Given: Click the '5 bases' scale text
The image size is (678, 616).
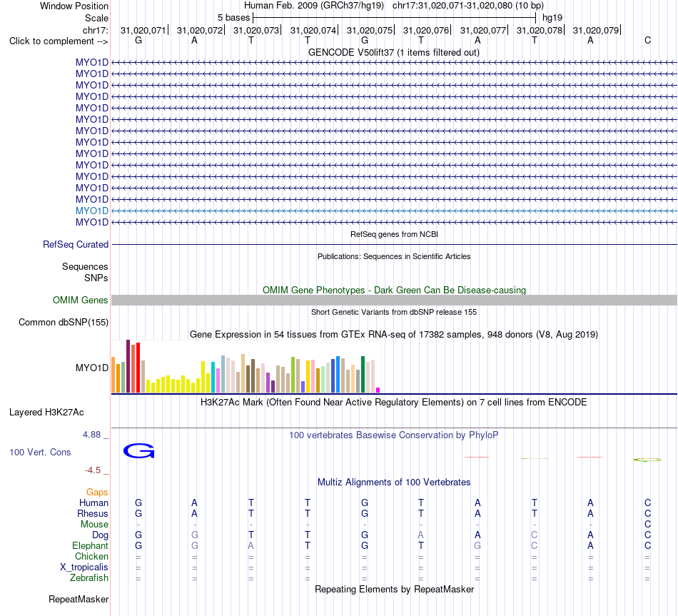Looking at the screenshot, I should [x=233, y=18].
